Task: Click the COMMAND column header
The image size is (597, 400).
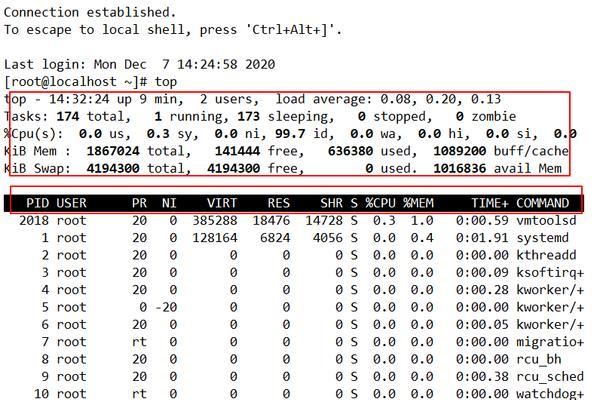Action: 543,203
